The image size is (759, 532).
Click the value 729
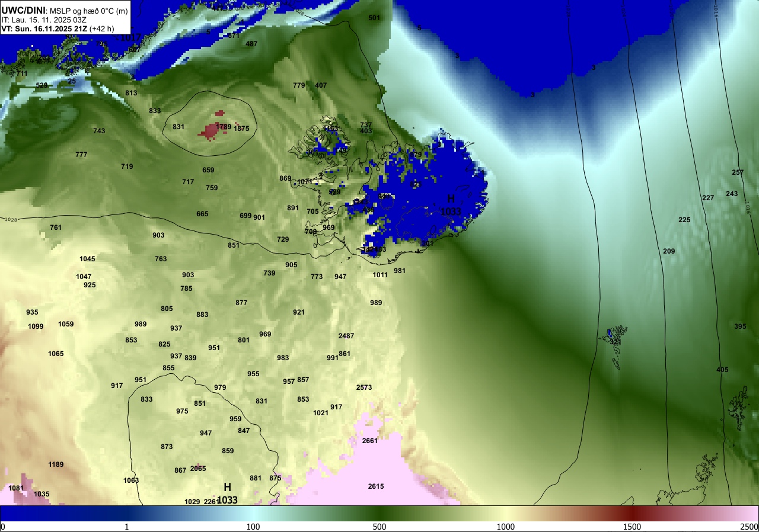pos(283,239)
